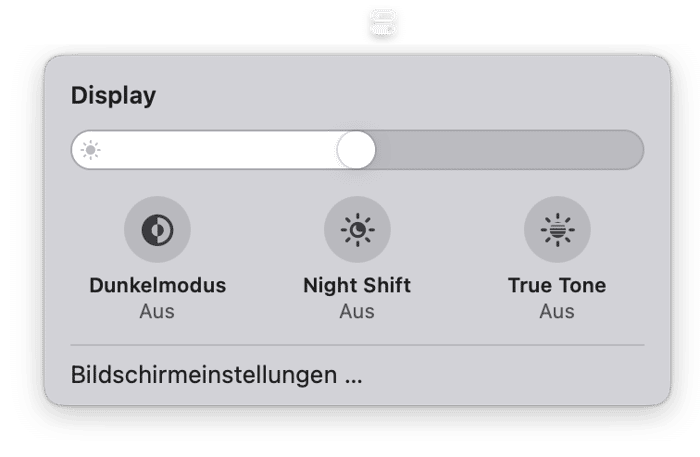Enable Night Shift via its text label
The width and height of the screenshot is (700, 457).
[x=357, y=285]
